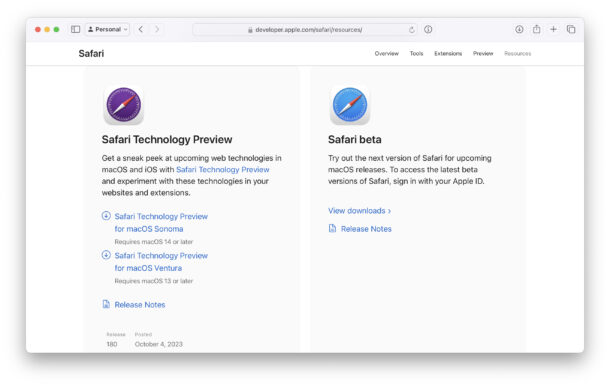Screen dimensions: 610x387
Task: Open the page info button beside address bar
Action: click(x=428, y=29)
